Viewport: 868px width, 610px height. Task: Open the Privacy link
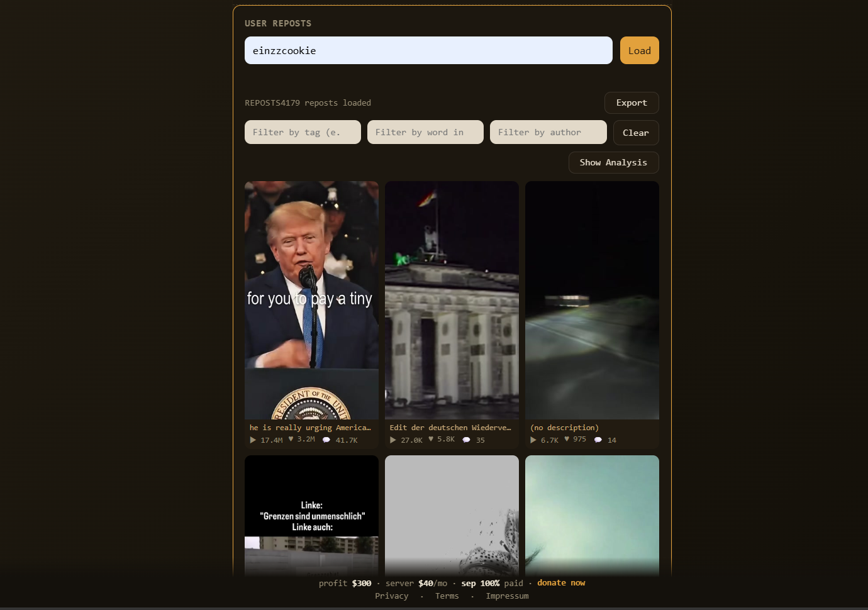pos(392,596)
